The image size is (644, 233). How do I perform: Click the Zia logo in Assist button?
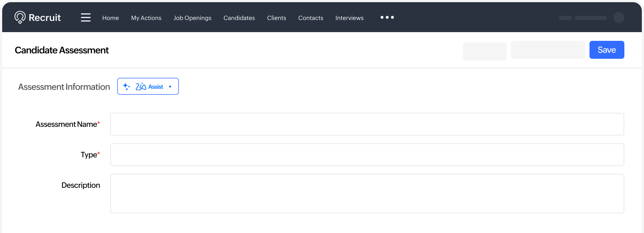tap(141, 87)
